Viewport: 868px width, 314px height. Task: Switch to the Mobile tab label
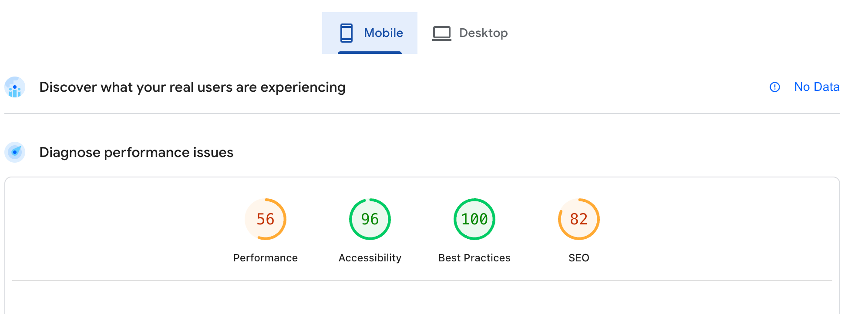383,33
